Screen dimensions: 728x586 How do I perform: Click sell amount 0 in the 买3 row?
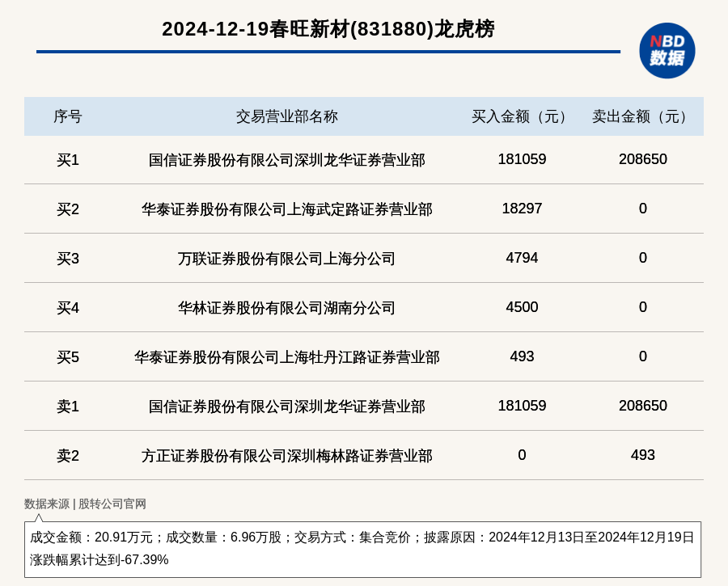pyautogui.click(x=642, y=258)
